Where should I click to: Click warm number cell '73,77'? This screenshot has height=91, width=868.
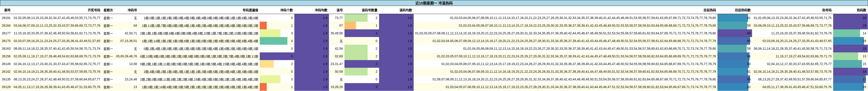(x=339, y=18)
